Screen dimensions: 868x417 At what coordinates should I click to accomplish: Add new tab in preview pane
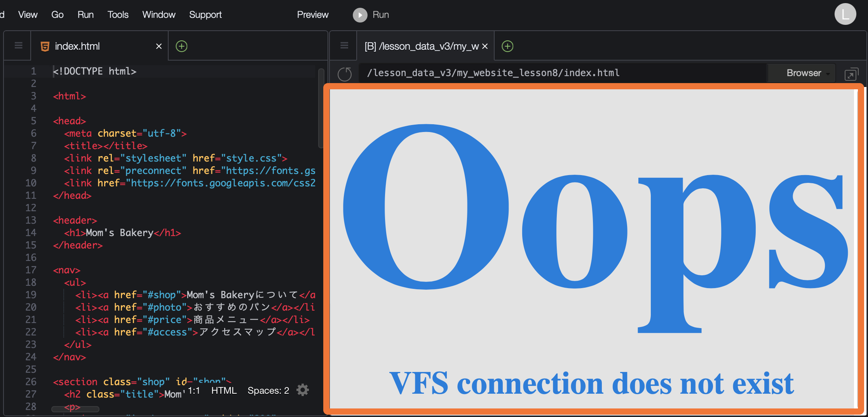point(507,46)
